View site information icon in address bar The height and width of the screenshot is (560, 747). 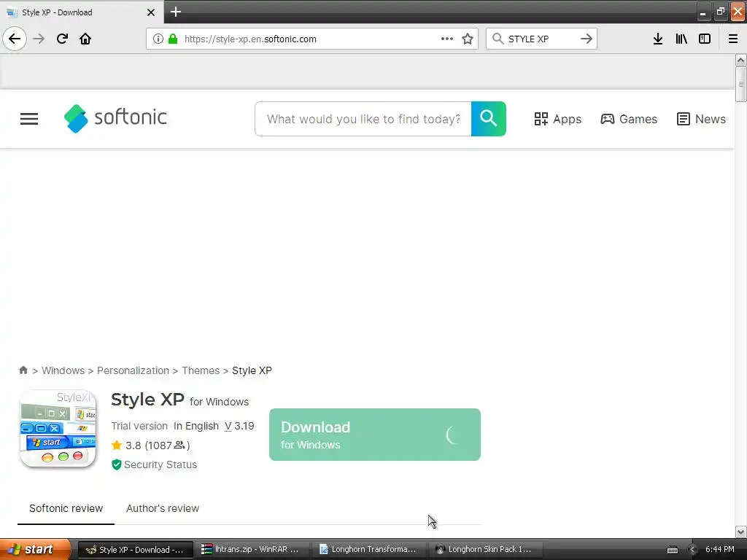click(158, 39)
